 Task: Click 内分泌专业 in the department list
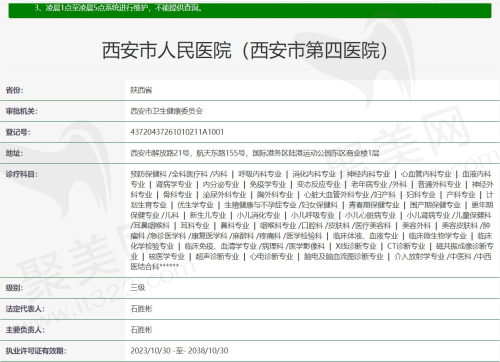pos(221,184)
